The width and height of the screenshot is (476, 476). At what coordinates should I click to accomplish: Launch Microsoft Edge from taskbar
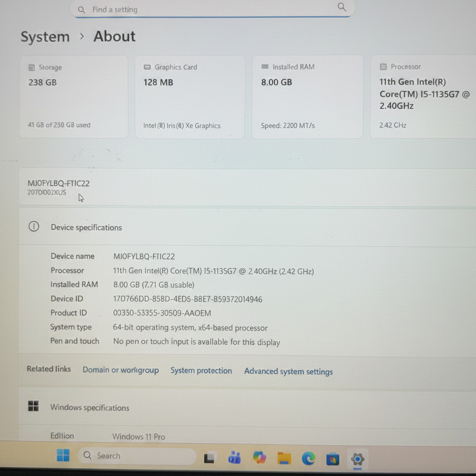point(308,459)
